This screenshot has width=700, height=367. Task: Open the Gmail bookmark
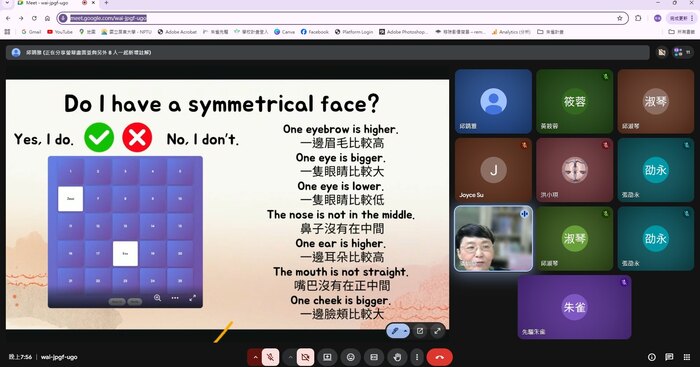coord(31,32)
